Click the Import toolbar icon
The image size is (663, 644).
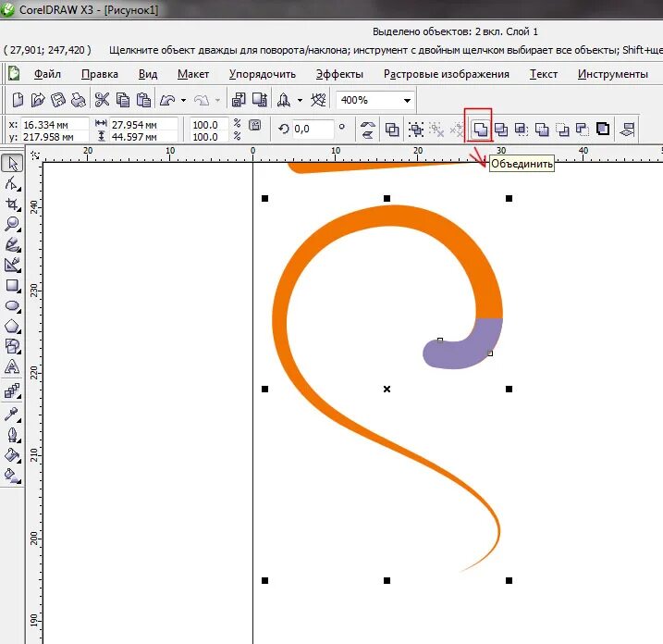(239, 100)
